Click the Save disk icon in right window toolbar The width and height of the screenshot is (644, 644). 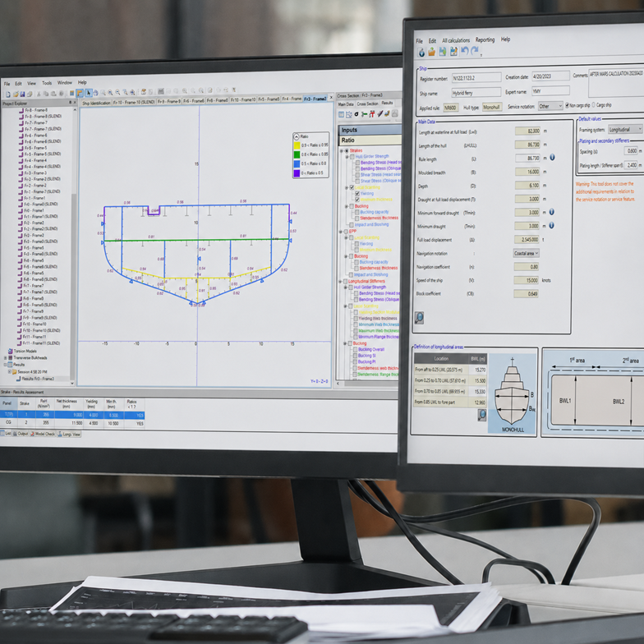point(442,51)
